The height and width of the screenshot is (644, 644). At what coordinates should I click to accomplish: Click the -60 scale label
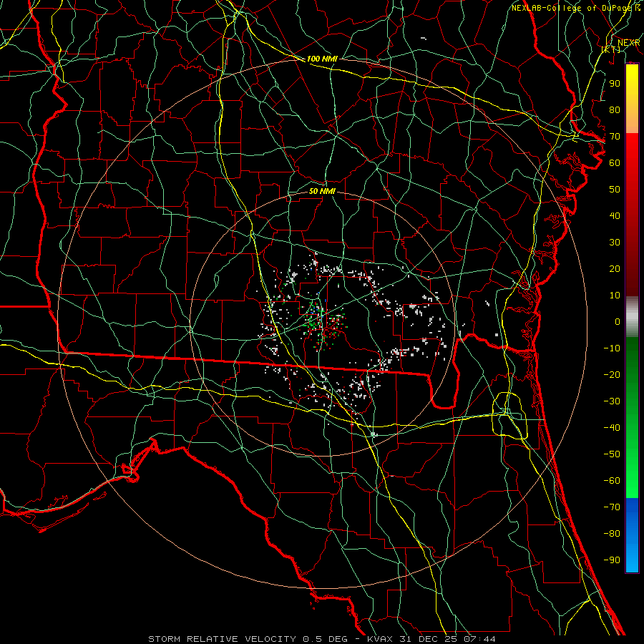tap(612, 481)
